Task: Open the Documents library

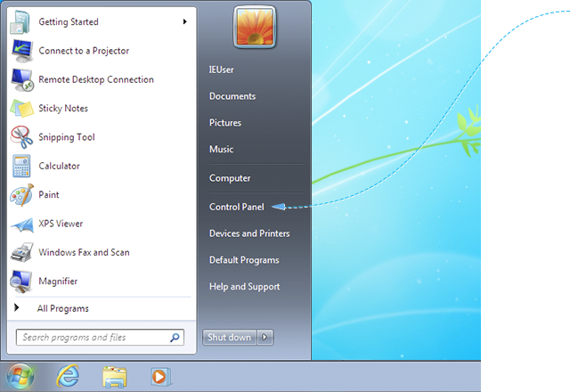Action: (232, 96)
